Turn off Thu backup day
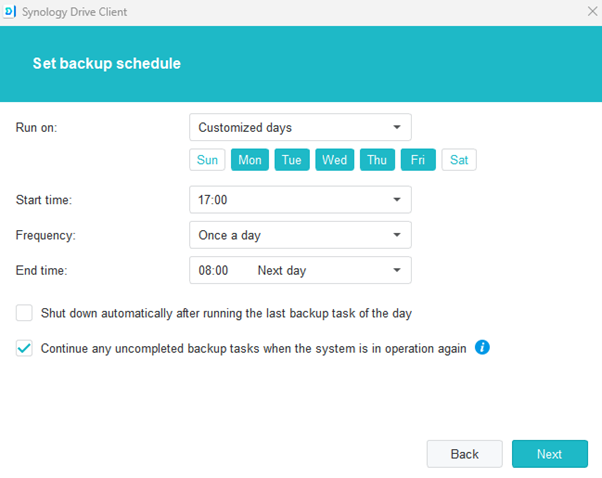This screenshot has width=602, height=478. tap(377, 160)
